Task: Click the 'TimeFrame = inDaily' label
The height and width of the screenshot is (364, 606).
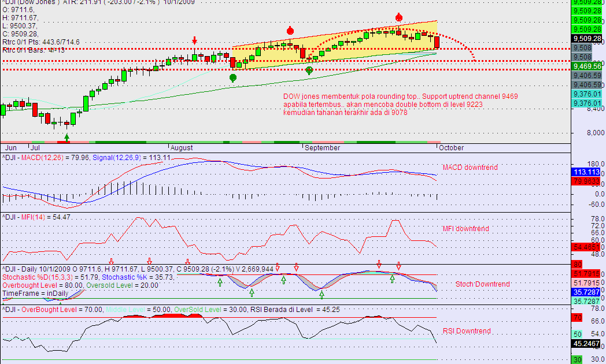Action: pyautogui.click(x=35, y=294)
